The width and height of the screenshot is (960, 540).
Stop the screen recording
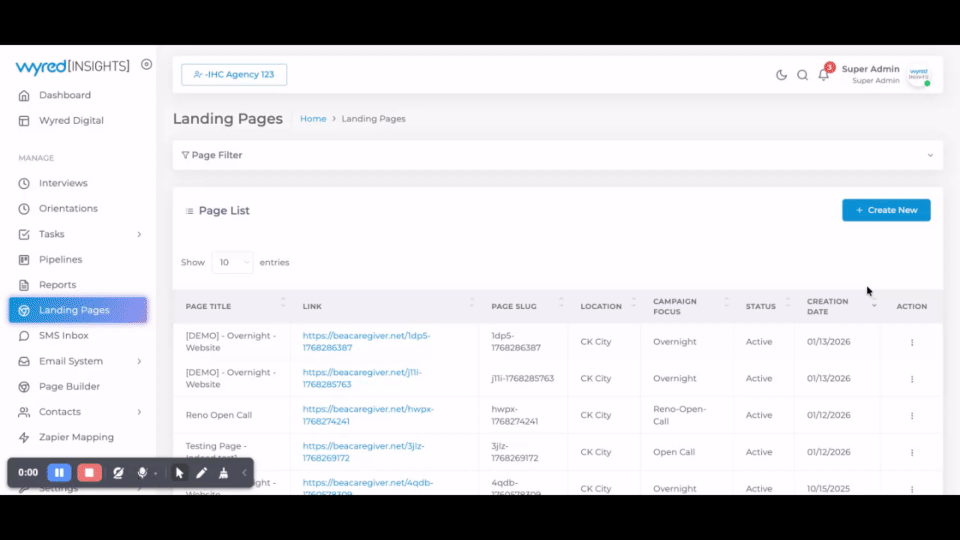pyautogui.click(x=89, y=473)
